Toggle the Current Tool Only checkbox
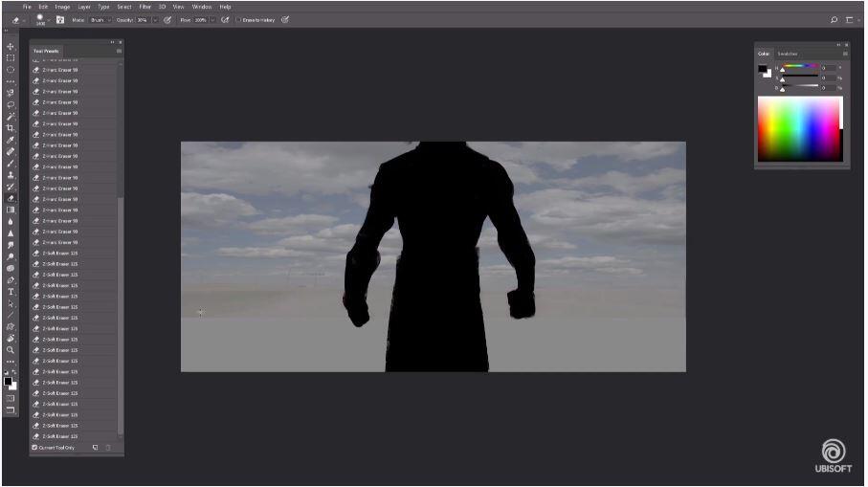Screen dimensions: 868x487 [x=35, y=447]
